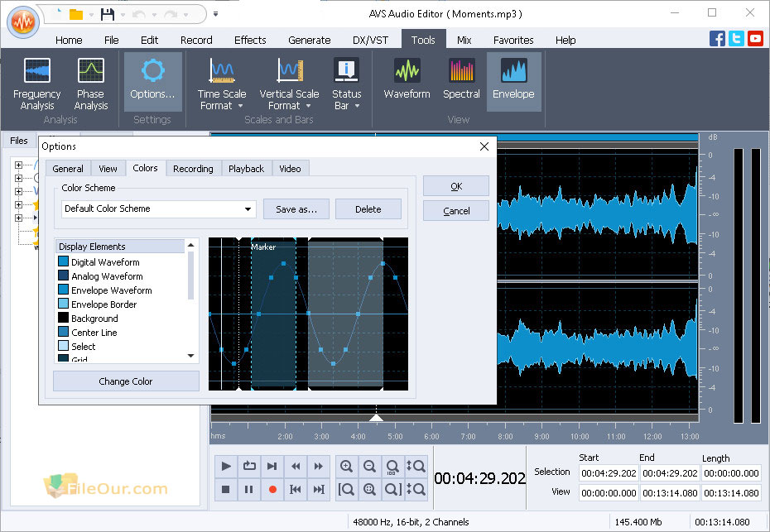Click the zoom to selection end icon
Screen dimensions: 770x532
point(392,489)
